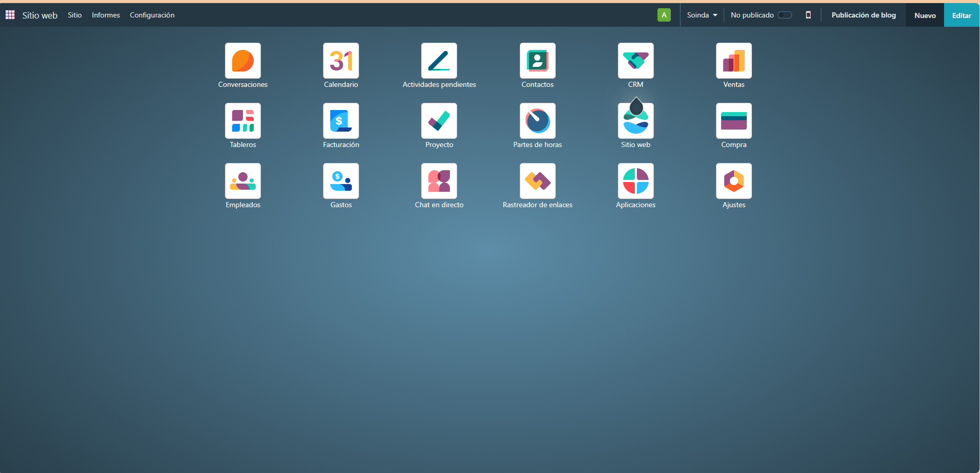
Task: Open the Informes menu
Action: pyautogui.click(x=106, y=15)
